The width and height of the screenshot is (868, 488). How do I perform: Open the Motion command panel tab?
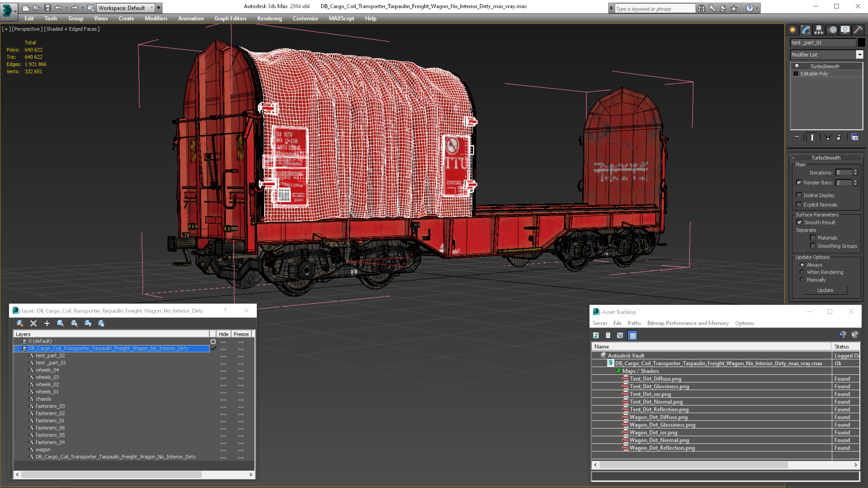pos(832,30)
